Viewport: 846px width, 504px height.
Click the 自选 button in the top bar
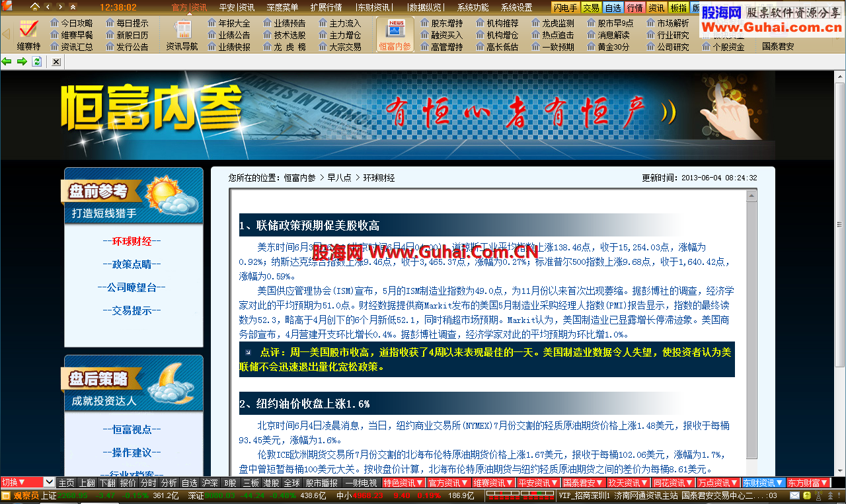[x=613, y=7]
